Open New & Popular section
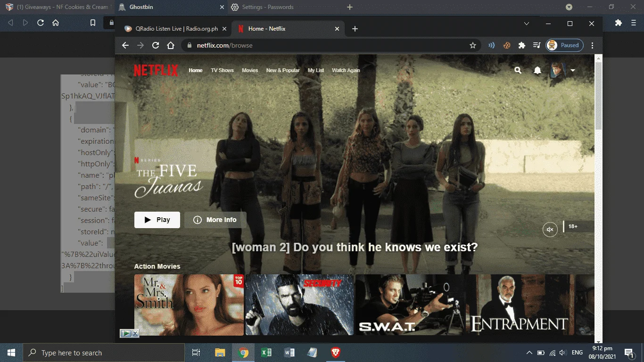This screenshot has width=644, height=362. (x=283, y=70)
